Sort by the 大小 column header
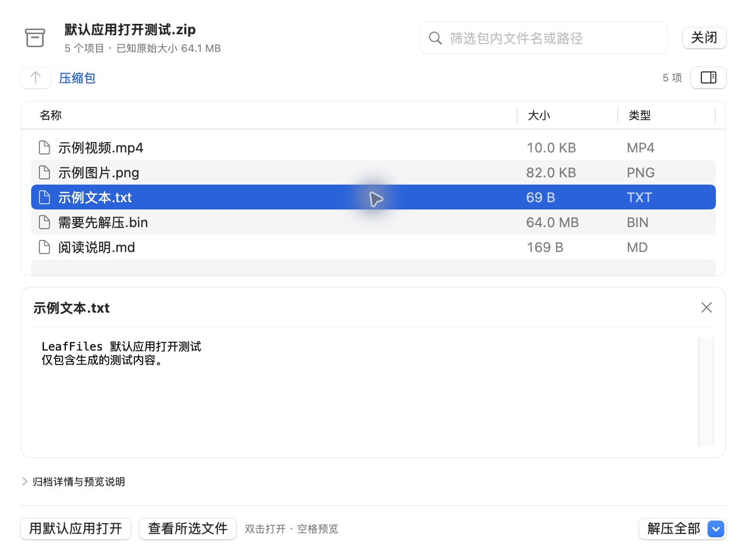This screenshot has width=747, height=560. (539, 115)
